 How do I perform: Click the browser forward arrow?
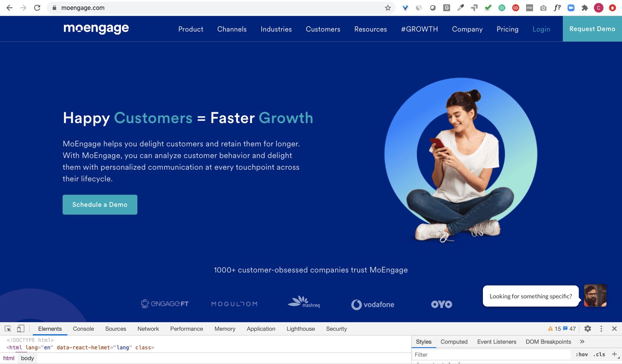23,8
